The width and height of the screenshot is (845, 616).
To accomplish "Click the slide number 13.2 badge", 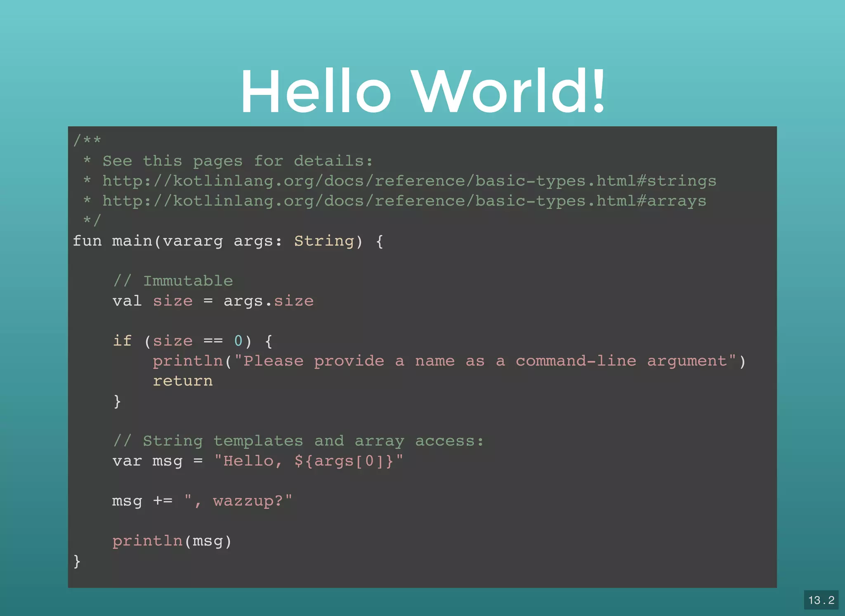I will click(821, 600).
